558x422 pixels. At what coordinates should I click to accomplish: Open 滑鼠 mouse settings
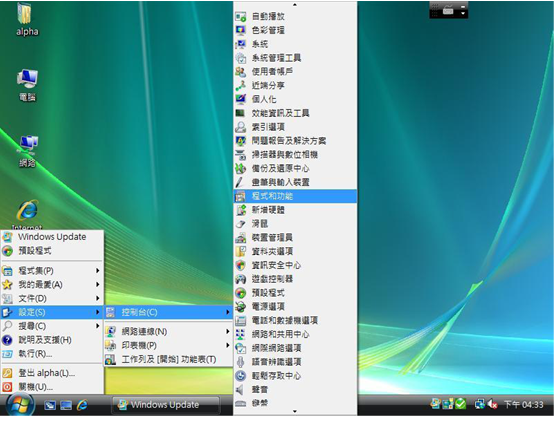pyautogui.click(x=295, y=224)
